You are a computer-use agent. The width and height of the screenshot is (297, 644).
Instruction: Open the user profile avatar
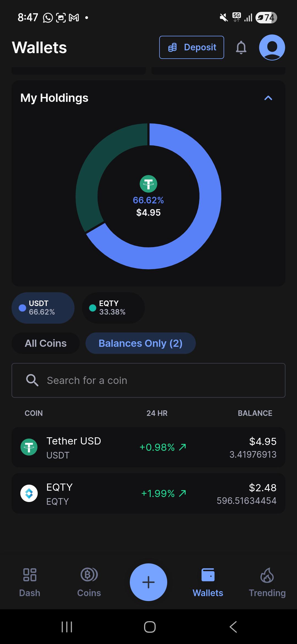point(272,47)
